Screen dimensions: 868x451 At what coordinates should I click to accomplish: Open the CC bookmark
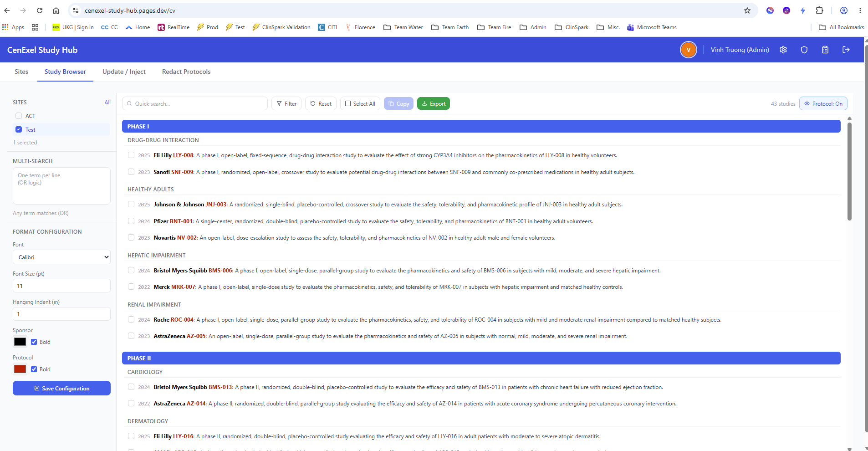click(x=109, y=27)
